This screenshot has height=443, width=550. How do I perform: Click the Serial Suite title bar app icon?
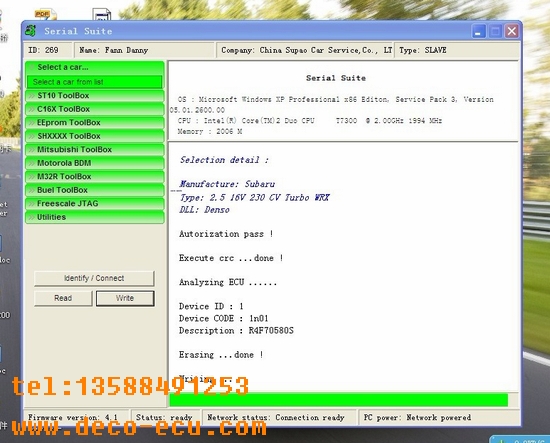pyautogui.click(x=31, y=31)
